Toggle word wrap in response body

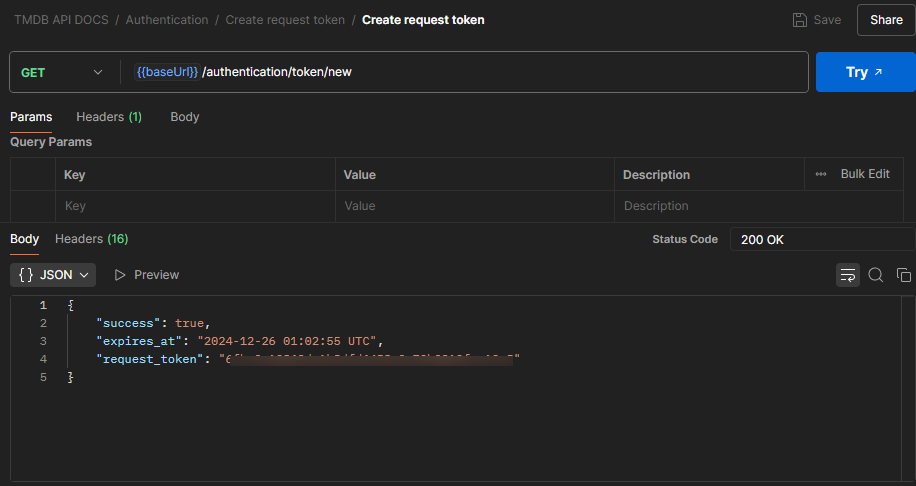pyautogui.click(x=848, y=275)
